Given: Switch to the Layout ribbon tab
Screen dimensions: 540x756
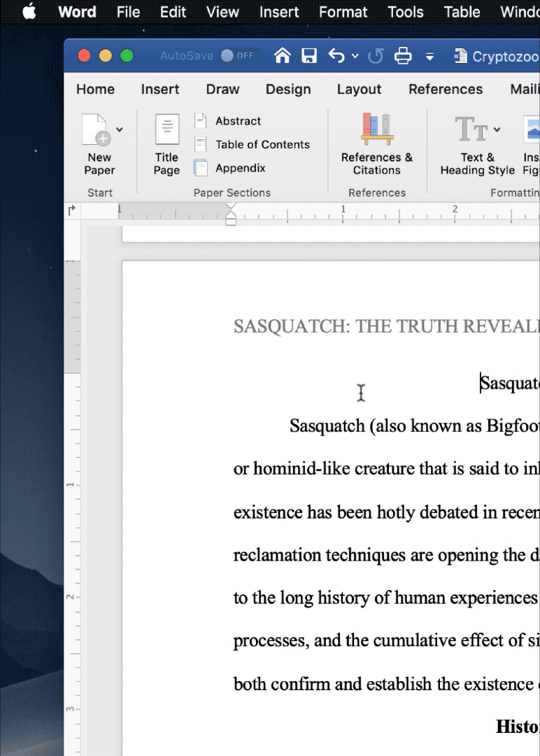Looking at the screenshot, I should (x=359, y=89).
